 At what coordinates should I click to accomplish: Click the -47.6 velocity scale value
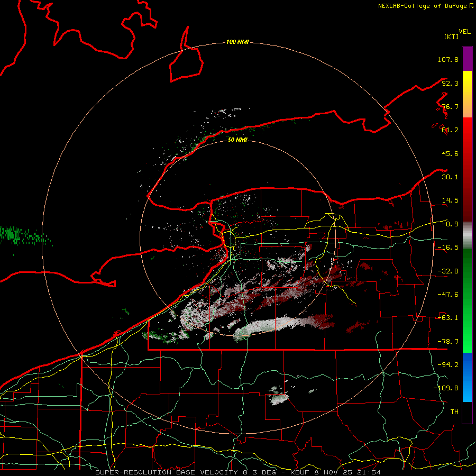point(448,295)
